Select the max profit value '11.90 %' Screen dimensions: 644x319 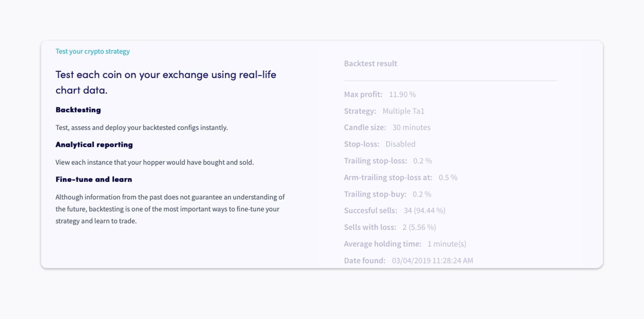403,94
